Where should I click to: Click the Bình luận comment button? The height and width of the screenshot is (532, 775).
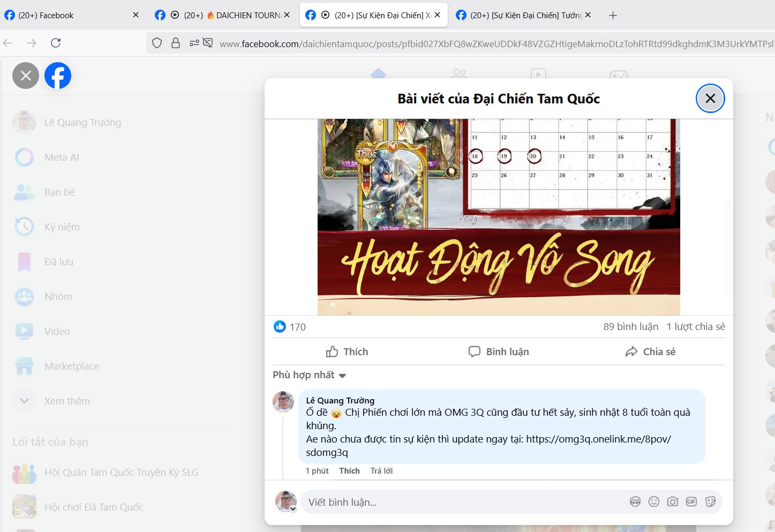coord(499,351)
